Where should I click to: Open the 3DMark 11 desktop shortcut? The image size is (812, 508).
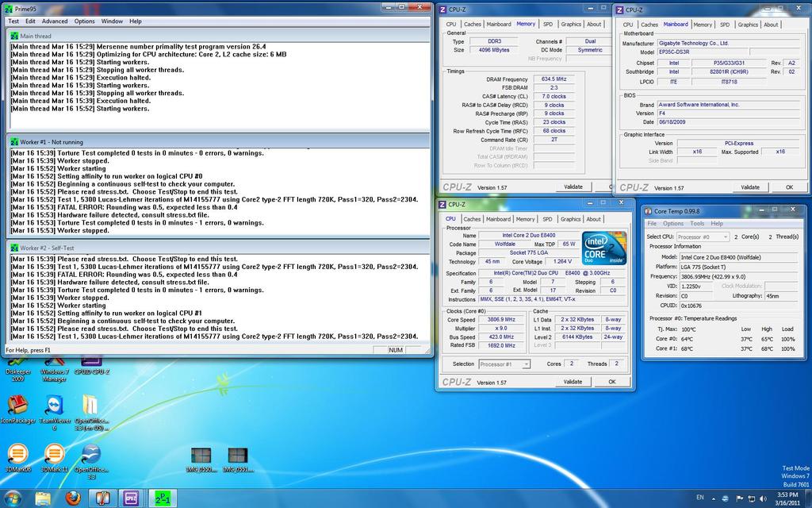pyautogui.click(x=55, y=458)
